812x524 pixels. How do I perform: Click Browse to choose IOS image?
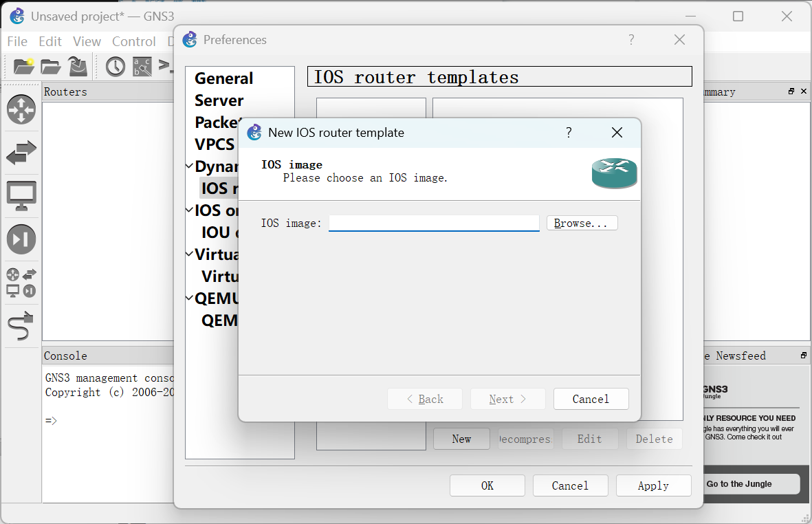point(582,223)
